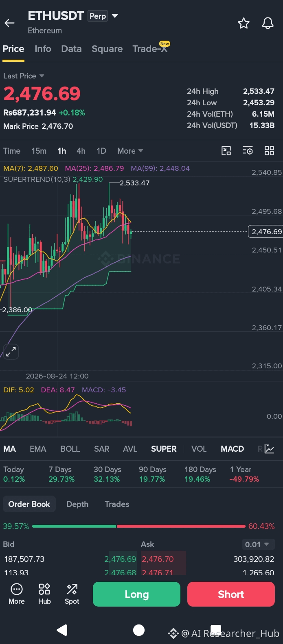This screenshot has width=283, height=644.
Task: Open indicator settings icon
Action: [248, 151]
